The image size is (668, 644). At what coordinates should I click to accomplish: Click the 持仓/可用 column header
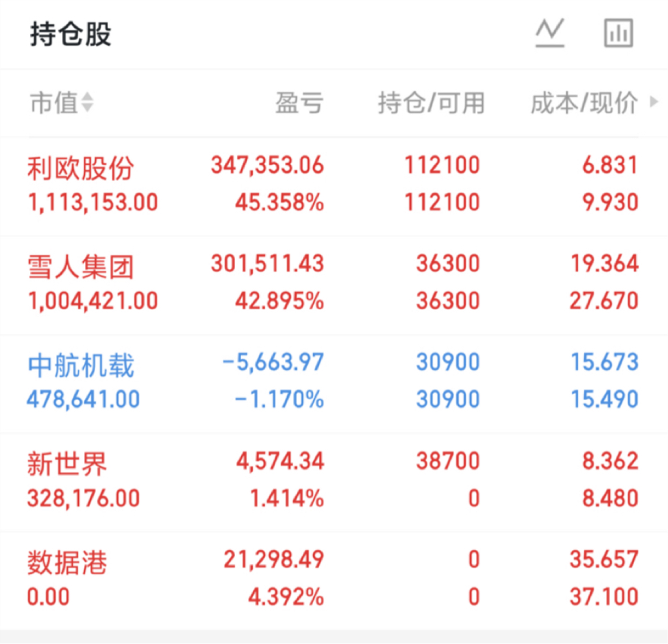(x=431, y=103)
